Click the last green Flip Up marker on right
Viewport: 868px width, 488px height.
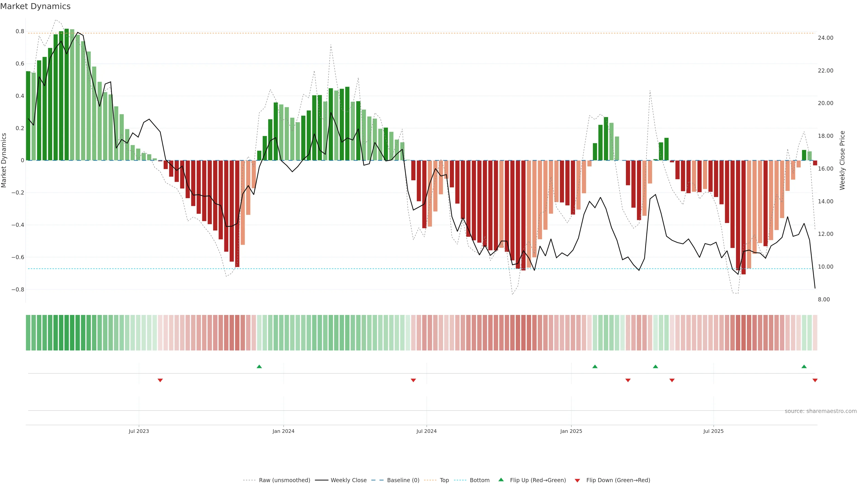click(x=804, y=366)
